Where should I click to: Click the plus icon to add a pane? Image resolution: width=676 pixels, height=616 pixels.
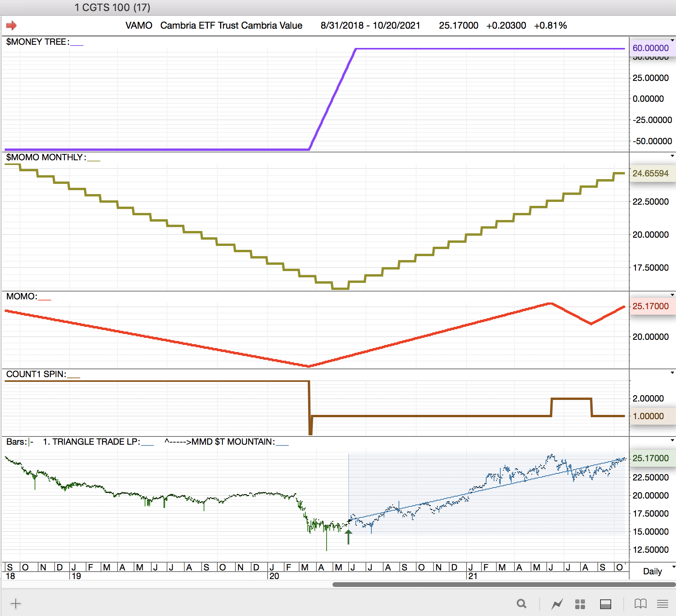point(16,603)
